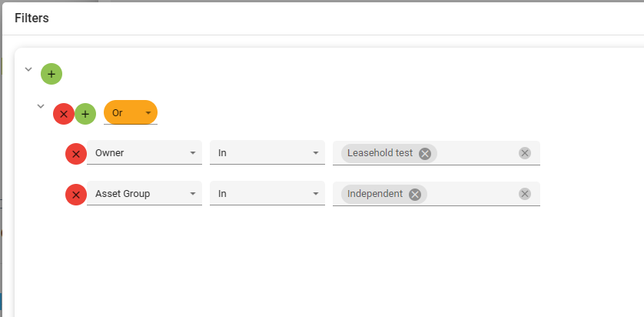Delete the Asset Group filter row
The width and height of the screenshot is (644, 317).
(75, 195)
